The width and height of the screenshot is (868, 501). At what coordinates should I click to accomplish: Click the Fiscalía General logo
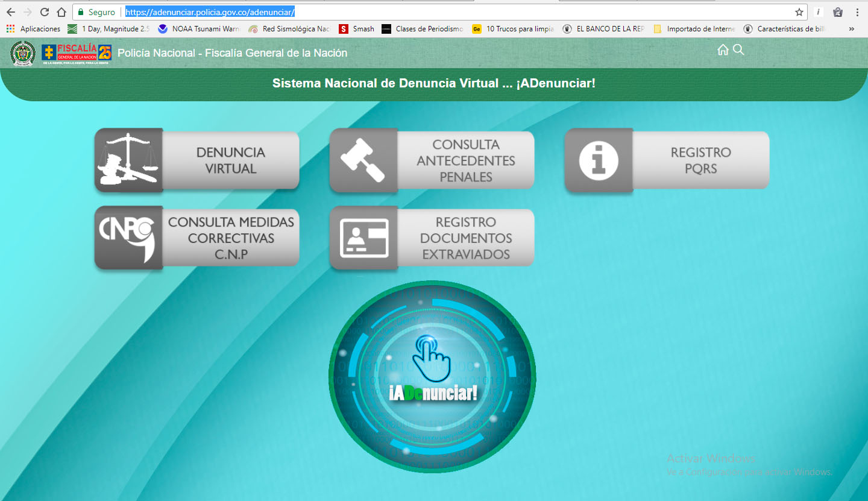tap(77, 54)
